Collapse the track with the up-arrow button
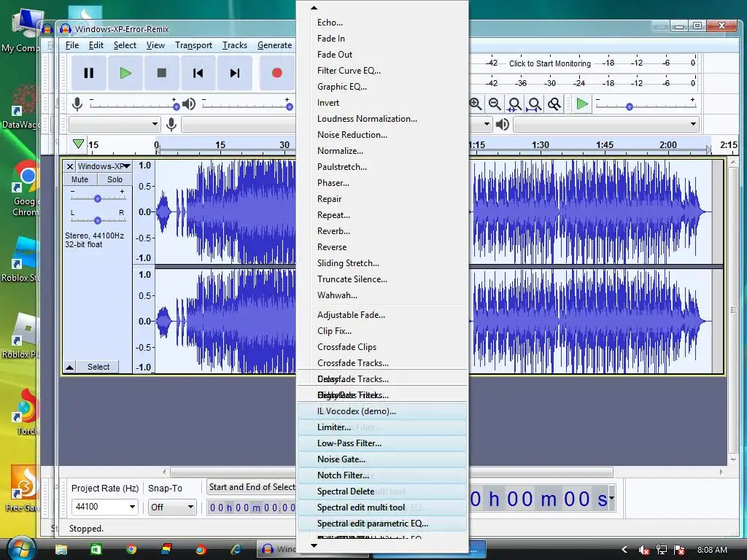The height and width of the screenshot is (560, 747). [69, 367]
